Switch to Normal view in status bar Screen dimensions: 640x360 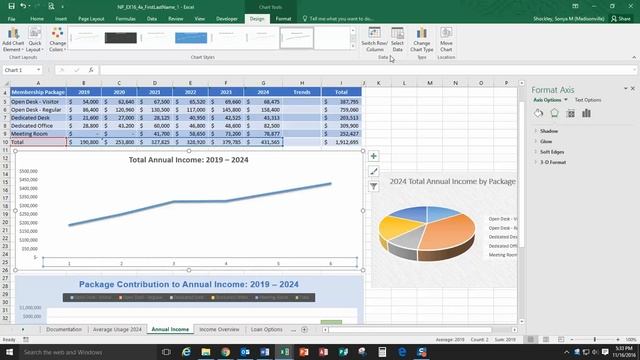[x=531, y=340]
